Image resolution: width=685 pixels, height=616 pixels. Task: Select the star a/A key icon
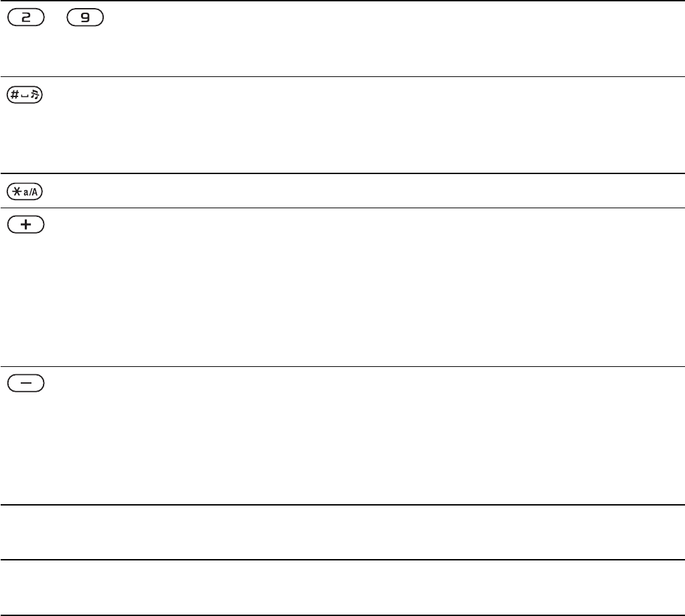click(25, 191)
